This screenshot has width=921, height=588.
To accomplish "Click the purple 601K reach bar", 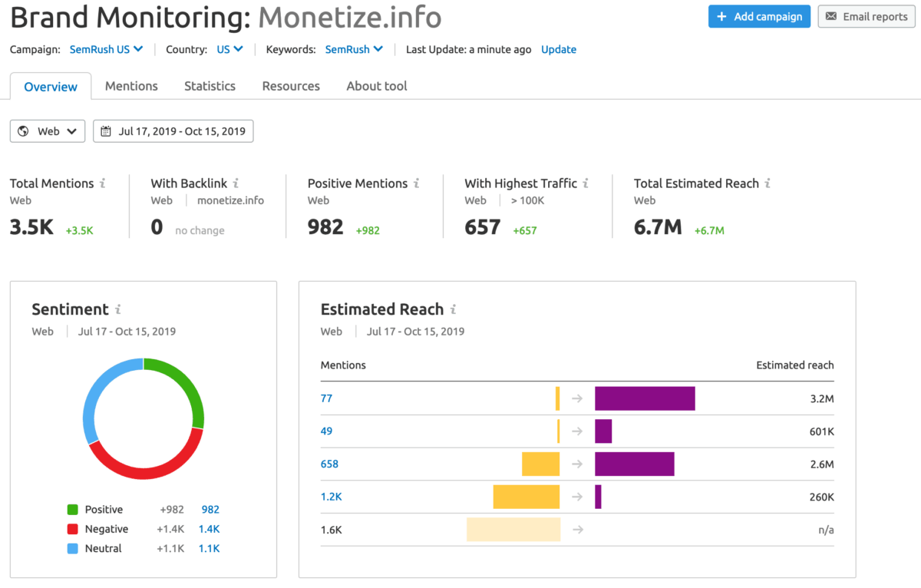I will click(x=603, y=431).
